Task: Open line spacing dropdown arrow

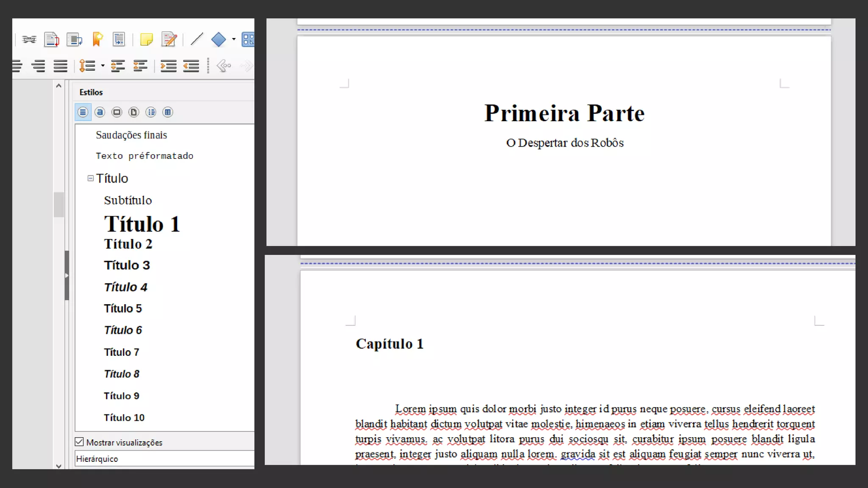Action: pyautogui.click(x=103, y=66)
